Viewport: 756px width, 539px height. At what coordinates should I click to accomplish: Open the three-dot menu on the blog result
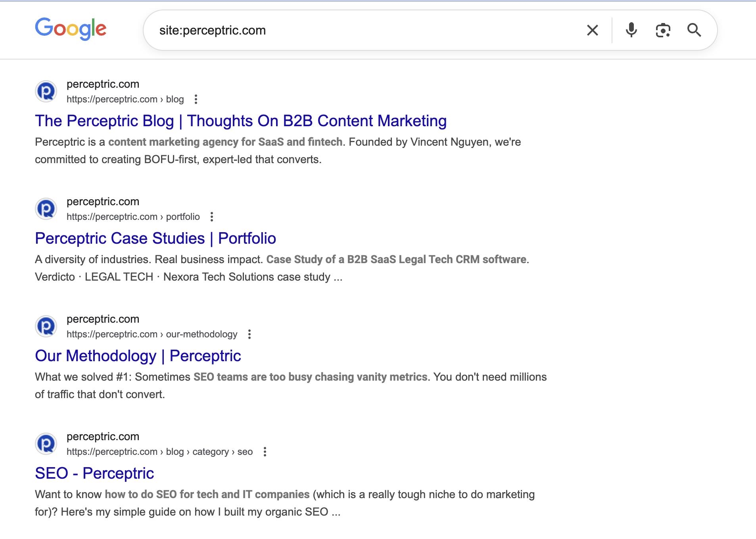tap(196, 99)
